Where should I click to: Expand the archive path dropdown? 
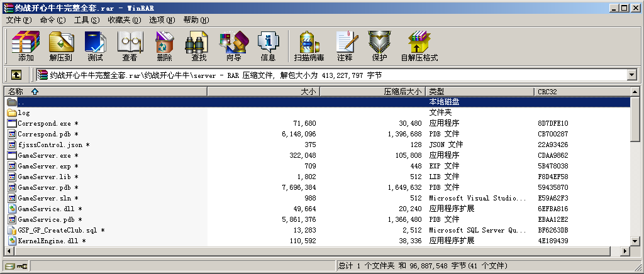(x=631, y=75)
